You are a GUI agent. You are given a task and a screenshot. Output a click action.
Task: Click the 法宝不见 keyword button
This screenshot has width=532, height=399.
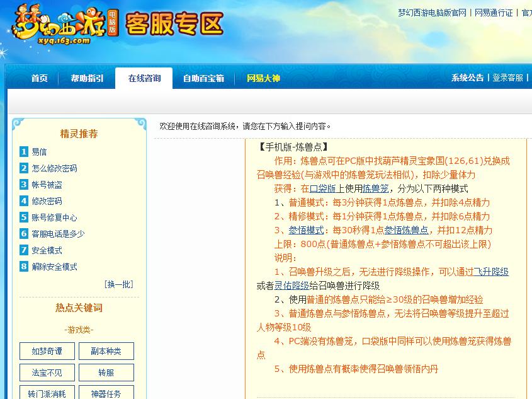click(47, 373)
